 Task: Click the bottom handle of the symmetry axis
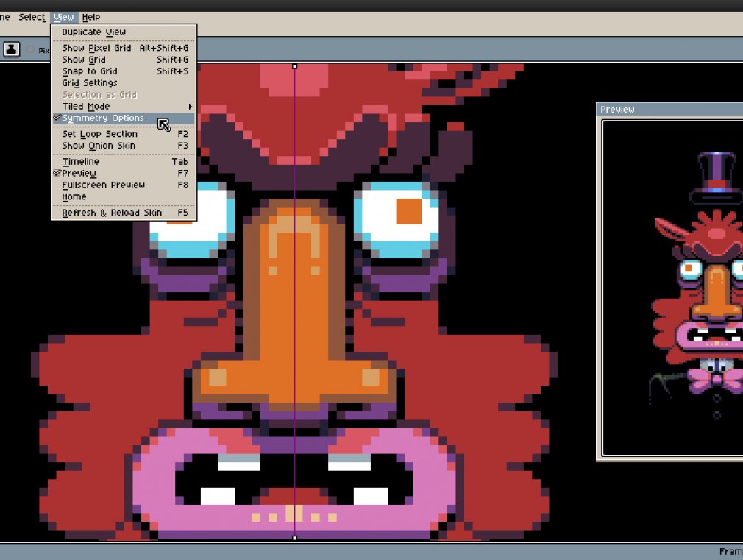(x=295, y=538)
